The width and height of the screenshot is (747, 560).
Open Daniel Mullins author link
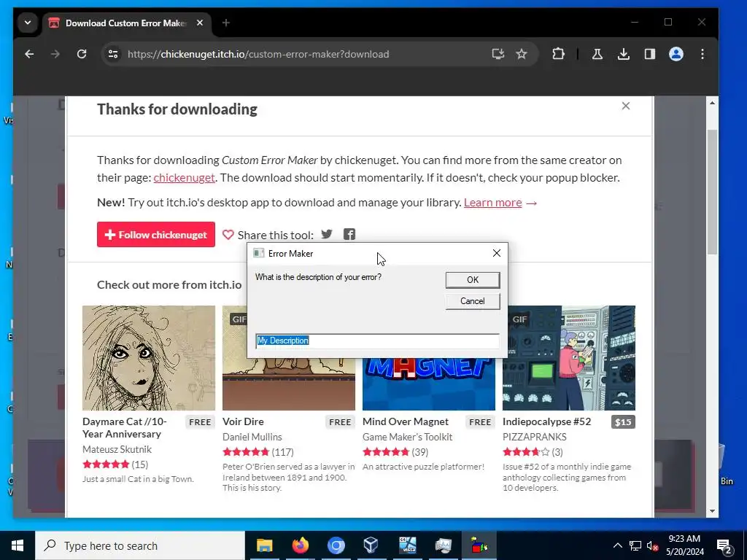coord(252,437)
